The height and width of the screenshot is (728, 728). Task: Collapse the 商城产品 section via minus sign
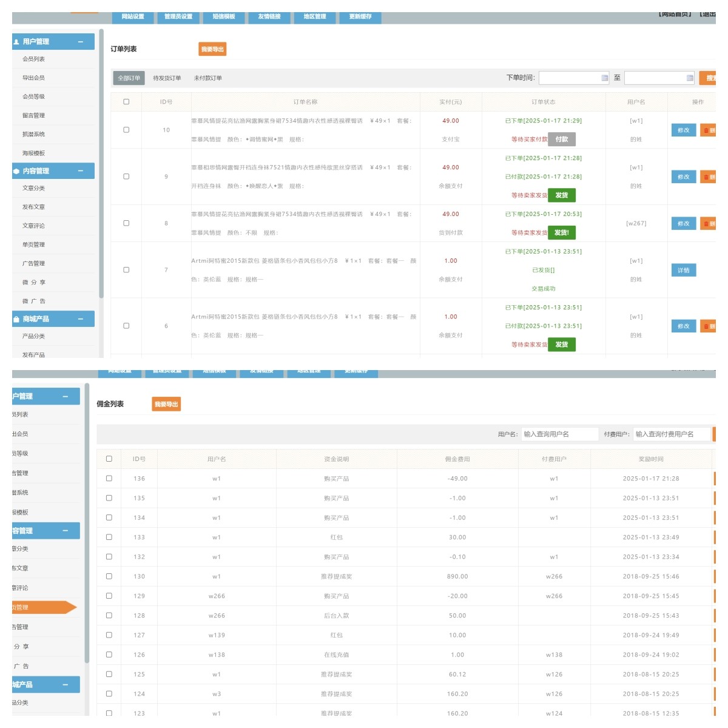[81, 319]
